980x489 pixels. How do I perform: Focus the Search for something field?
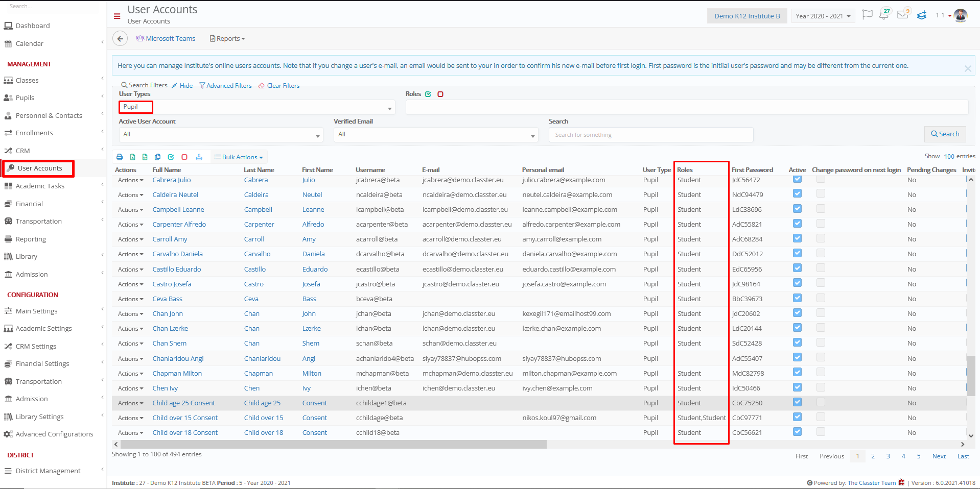[651, 135]
